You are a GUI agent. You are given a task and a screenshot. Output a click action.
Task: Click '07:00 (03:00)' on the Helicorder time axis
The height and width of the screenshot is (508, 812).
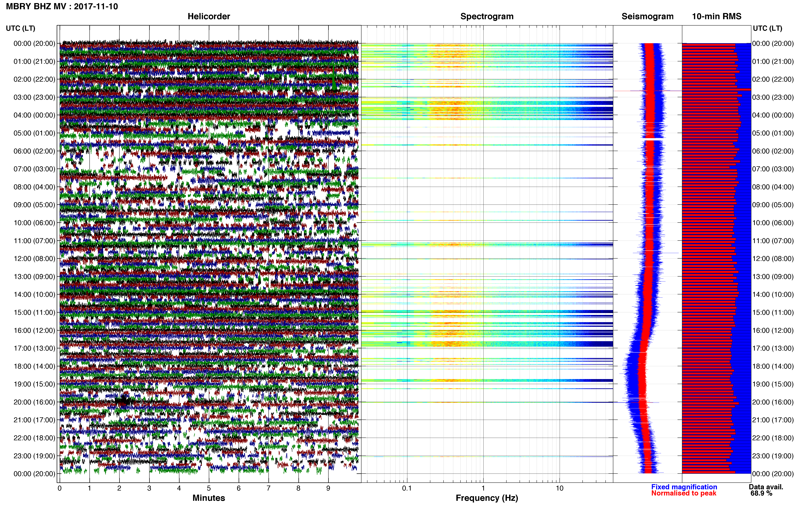click(x=34, y=169)
